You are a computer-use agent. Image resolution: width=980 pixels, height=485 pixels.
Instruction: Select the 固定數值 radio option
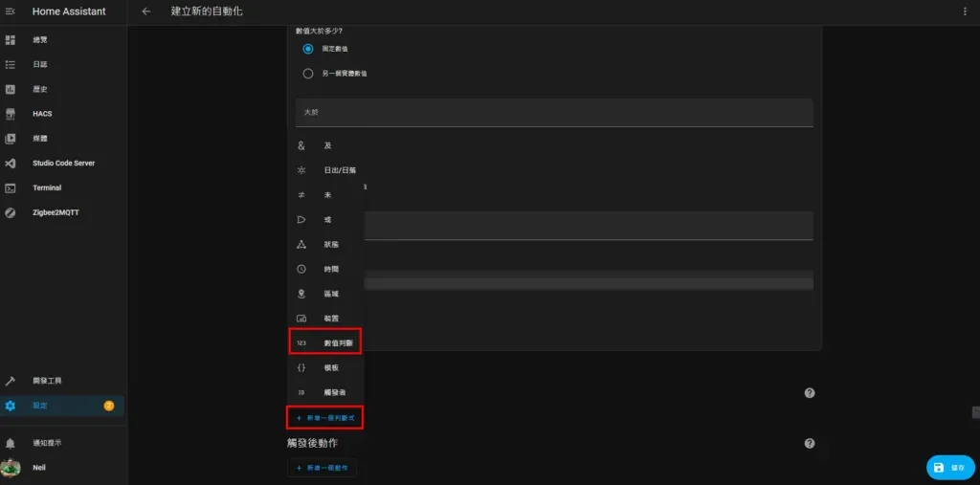click(308, 49)
